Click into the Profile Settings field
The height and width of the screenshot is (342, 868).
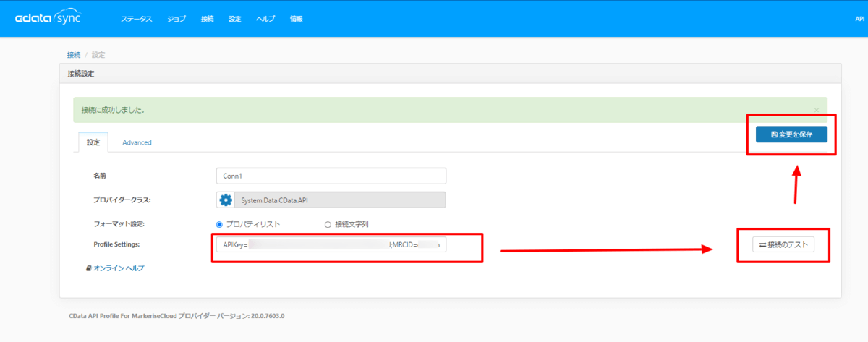(331, 245)
